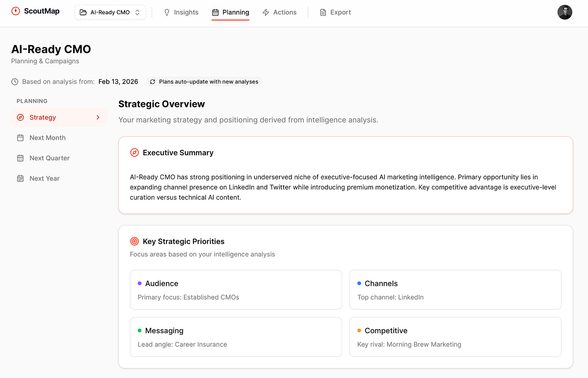
Task: Open the Audience priority card
Action: pos(236,290)
